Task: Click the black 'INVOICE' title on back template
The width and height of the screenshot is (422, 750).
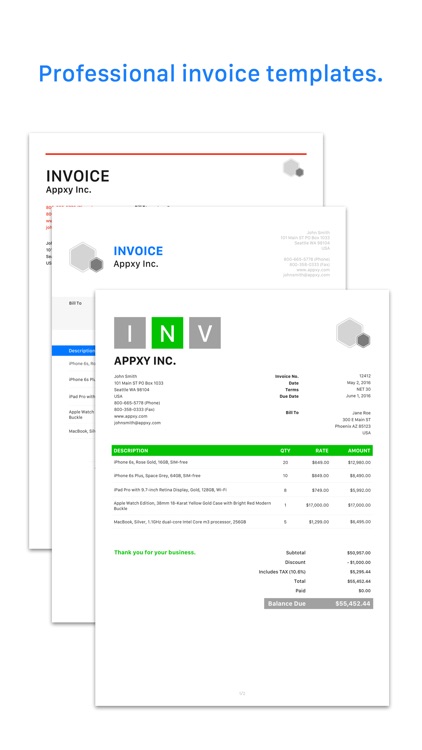Action: click(x=78, y=176)
